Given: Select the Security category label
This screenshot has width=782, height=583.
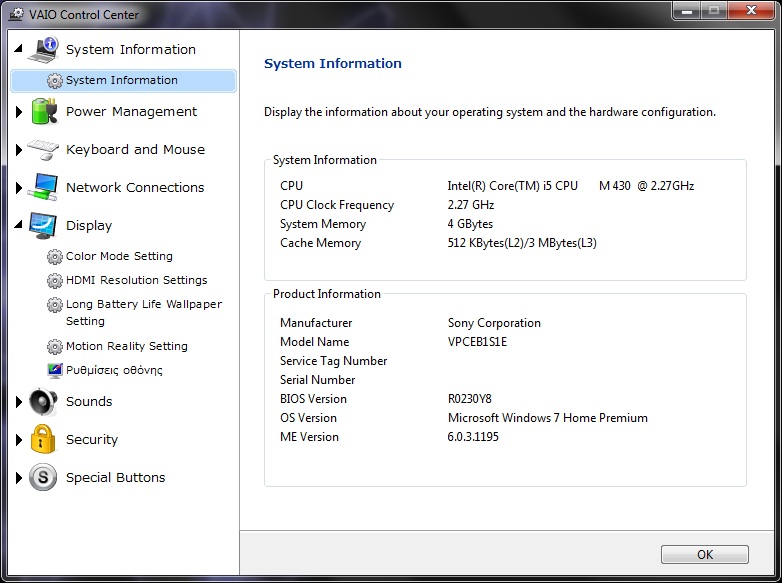Looking at the screenshot, I should tap(92, 439).
